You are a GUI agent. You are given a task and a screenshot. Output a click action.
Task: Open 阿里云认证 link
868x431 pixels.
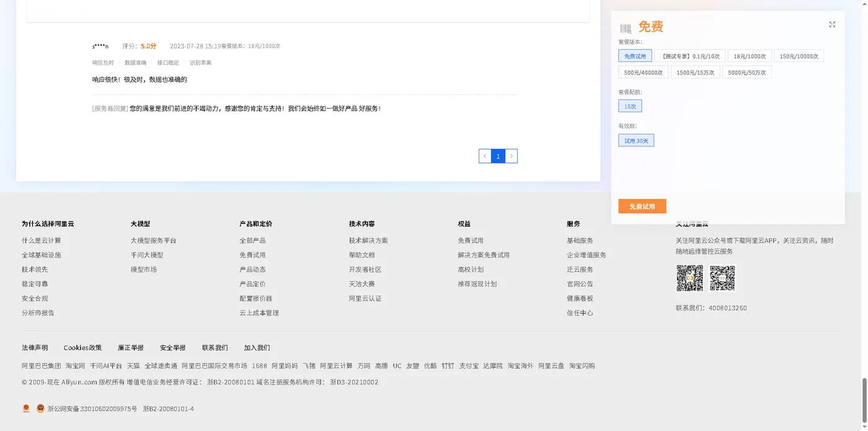click(365, 298)
